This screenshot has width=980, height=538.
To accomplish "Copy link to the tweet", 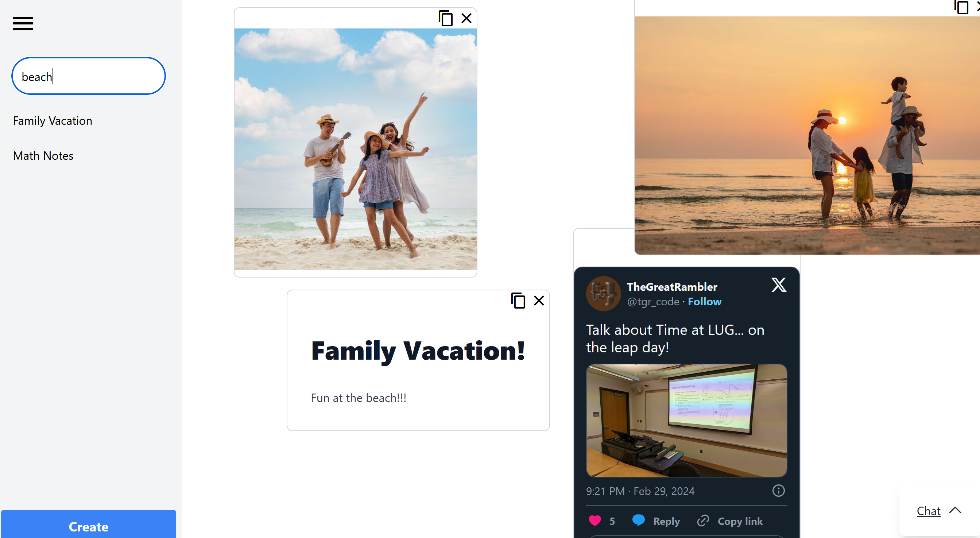I will coord(730,521).
